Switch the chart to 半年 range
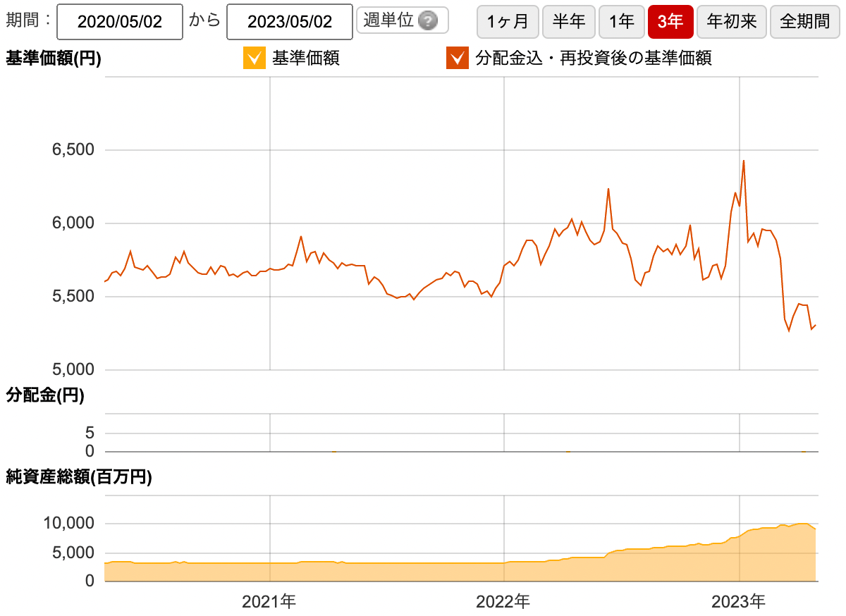 click(568, 21)
